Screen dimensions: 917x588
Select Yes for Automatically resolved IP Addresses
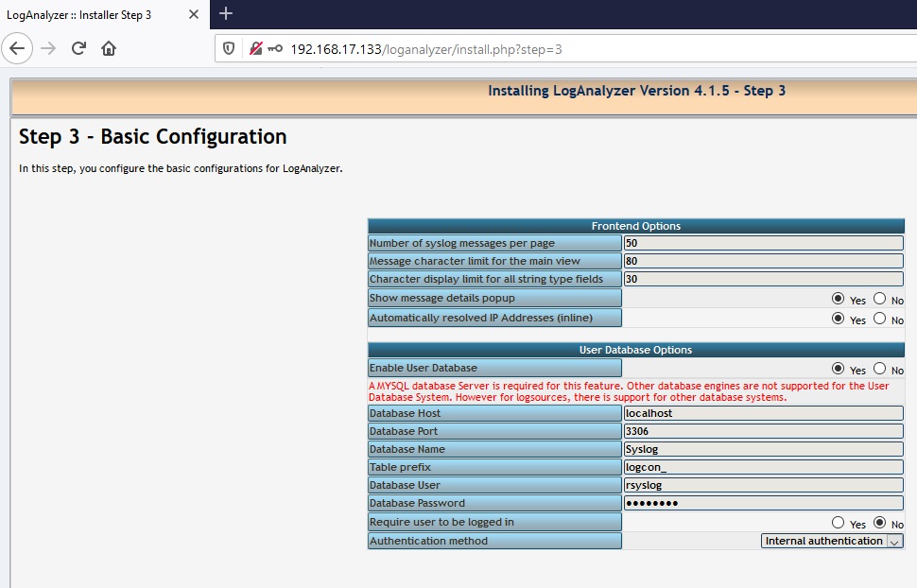pyautogui.click(x=838, y=319)
